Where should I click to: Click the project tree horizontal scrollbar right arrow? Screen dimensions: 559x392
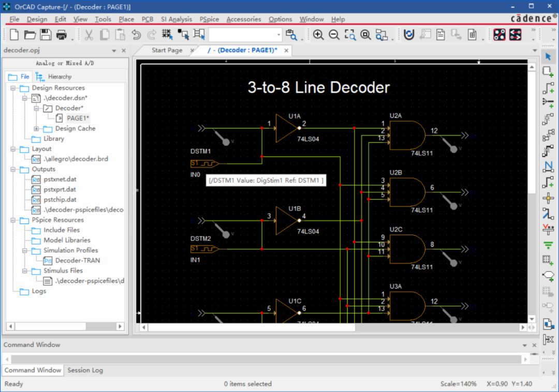(x=120, y=326)
